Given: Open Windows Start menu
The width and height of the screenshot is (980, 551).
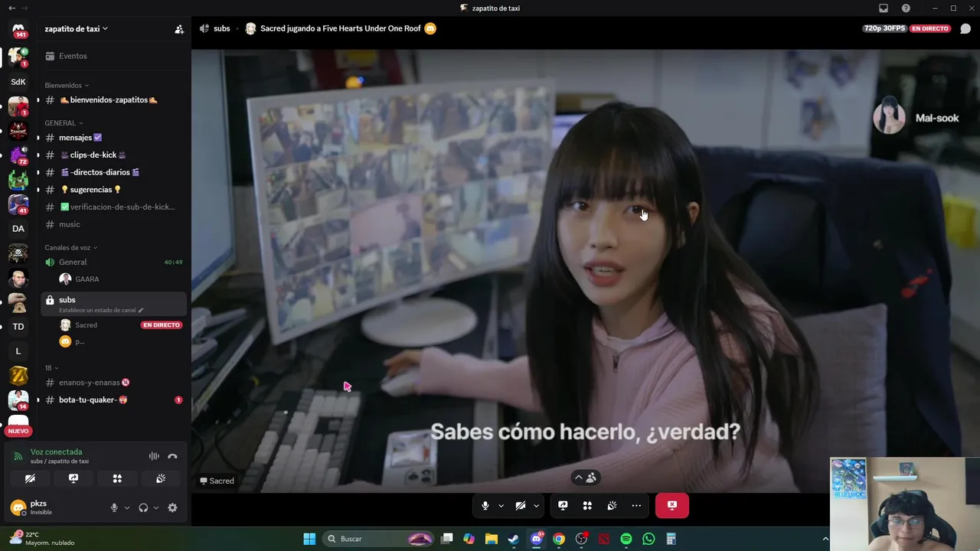Looking at the screenshot, I should [309, 539].
